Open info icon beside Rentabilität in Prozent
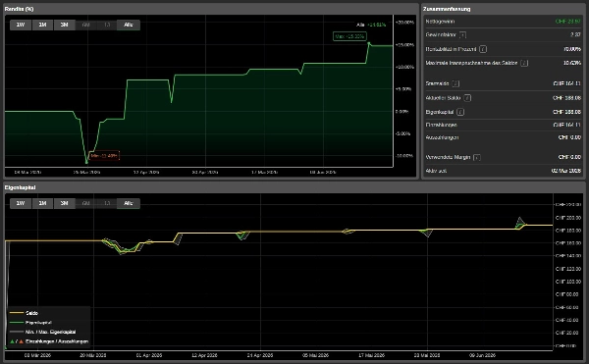 tap(483, 49)
